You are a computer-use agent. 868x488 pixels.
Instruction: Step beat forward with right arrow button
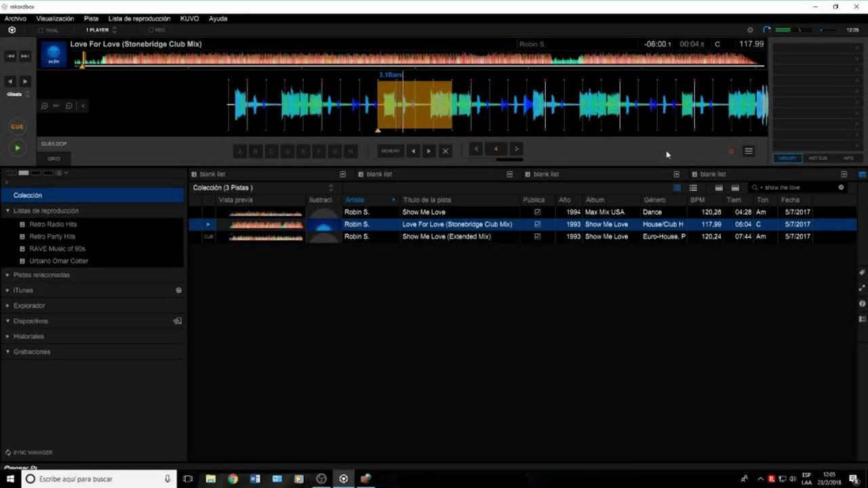click(25, 81)
